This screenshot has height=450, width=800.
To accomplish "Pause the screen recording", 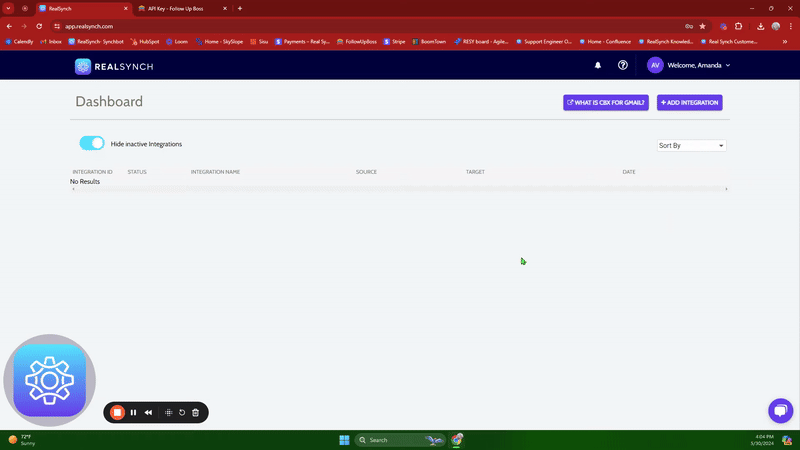I will (x=133, y=412).
